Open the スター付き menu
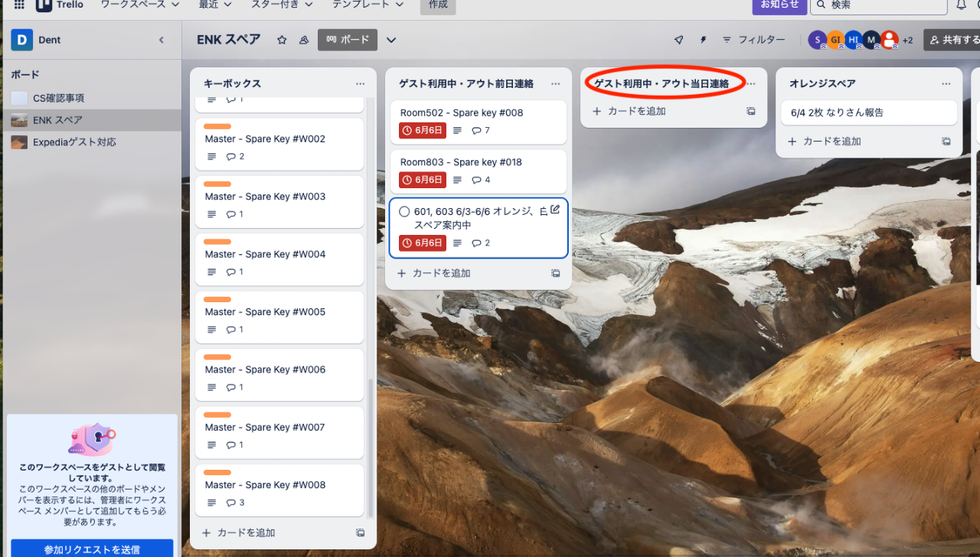Image resolution: width=980 pixels, height=557 pixels. [x=282, y=5]
